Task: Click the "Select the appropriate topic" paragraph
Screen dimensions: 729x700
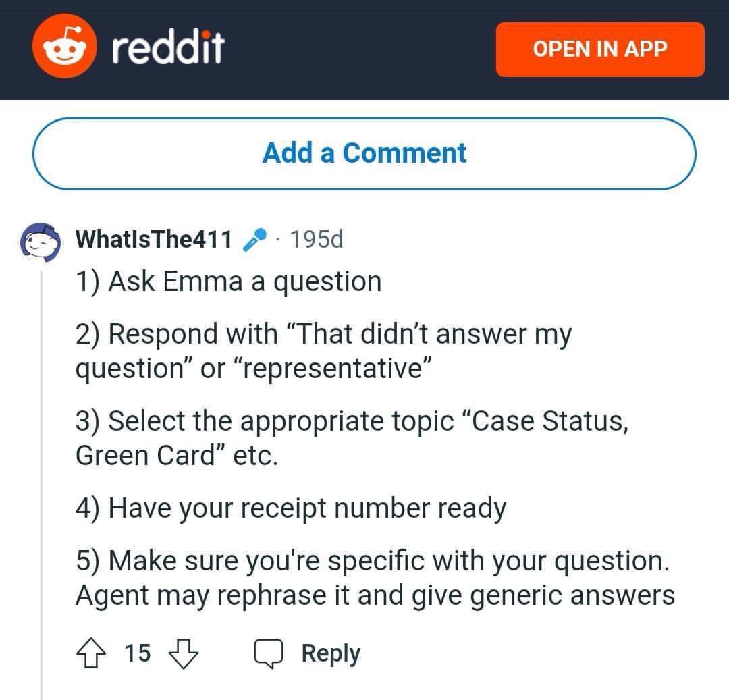Action: coord(352,438)
